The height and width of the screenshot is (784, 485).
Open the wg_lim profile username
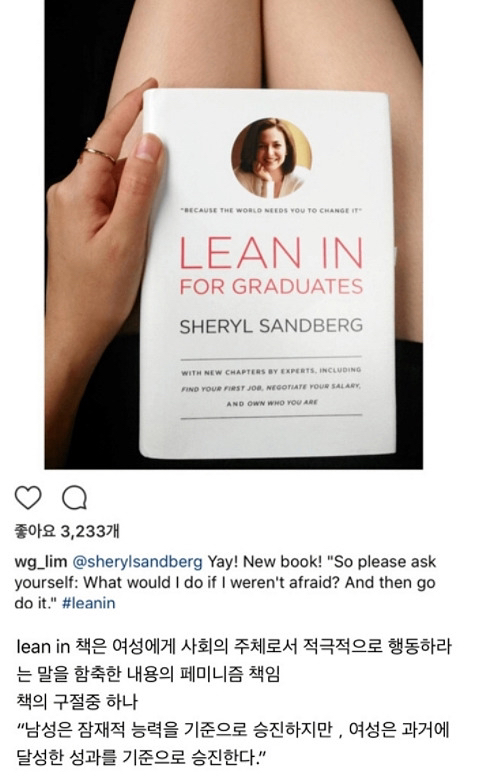point(40,562)
